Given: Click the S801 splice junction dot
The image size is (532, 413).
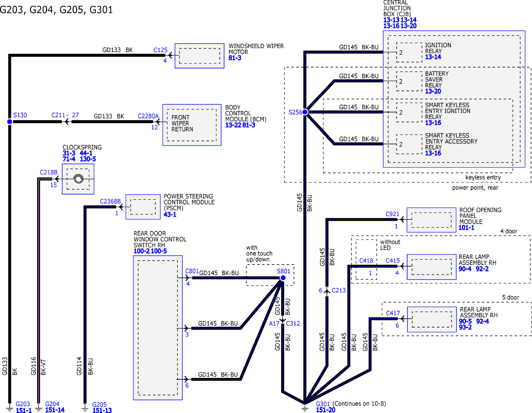Looking at the screenshot, I should coord(283,278).
